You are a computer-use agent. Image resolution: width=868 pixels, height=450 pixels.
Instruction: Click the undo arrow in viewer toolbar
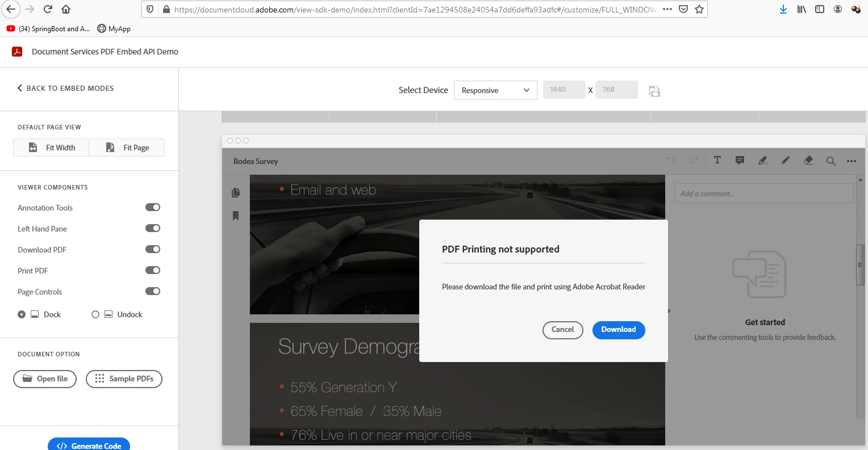pyautogui.click(x=671, y=161)
